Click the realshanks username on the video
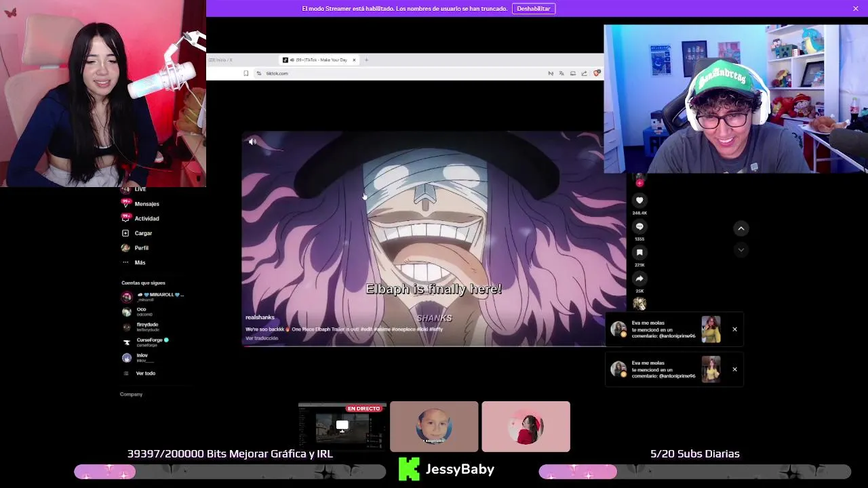This screenshot has width=868, height=488. (x=260, y=317)
